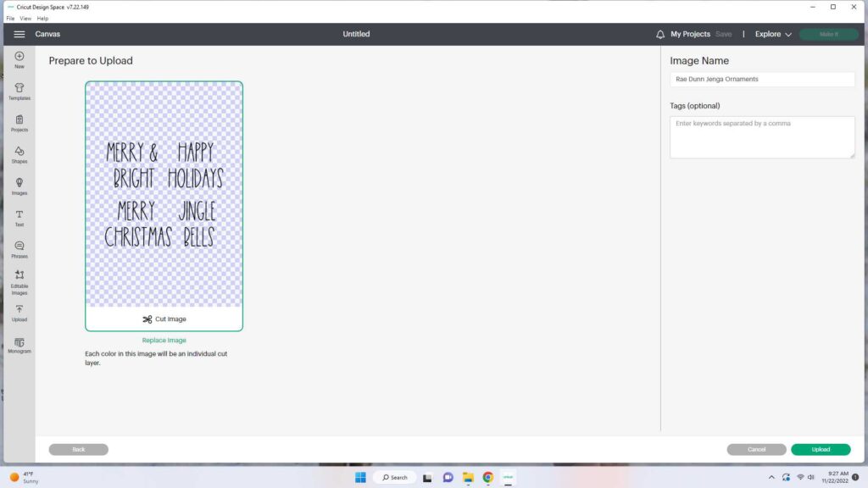
Task: Click the Save option in header
Action: [x=723, y=34]
